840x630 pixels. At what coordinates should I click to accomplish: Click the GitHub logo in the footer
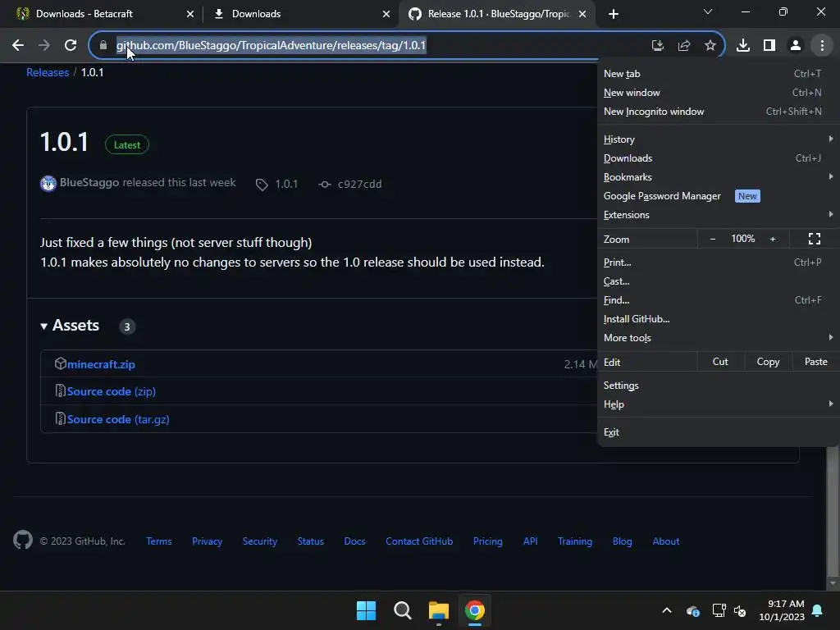click(x=23, y=540)
